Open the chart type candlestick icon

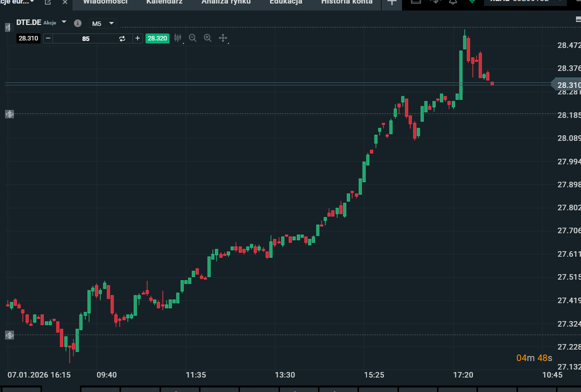(x=177, y=38)
